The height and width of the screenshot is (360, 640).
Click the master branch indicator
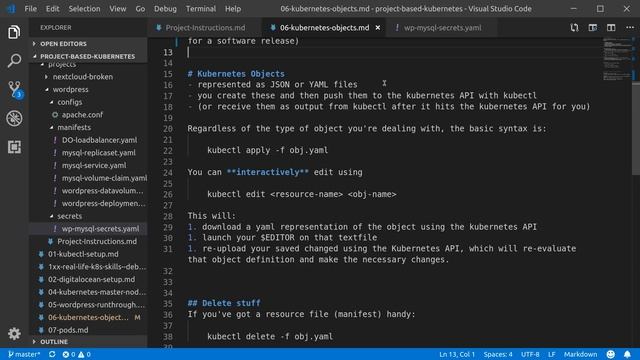pos(24,354)
